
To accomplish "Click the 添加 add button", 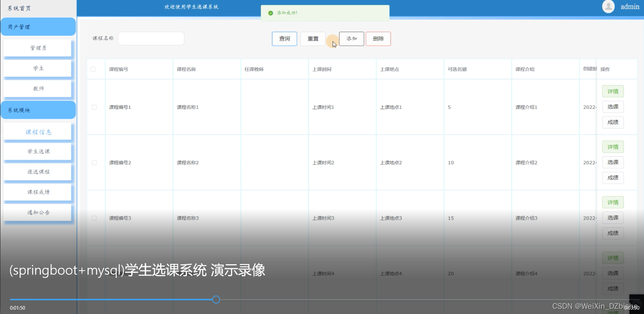I will (x=352, y=39).
